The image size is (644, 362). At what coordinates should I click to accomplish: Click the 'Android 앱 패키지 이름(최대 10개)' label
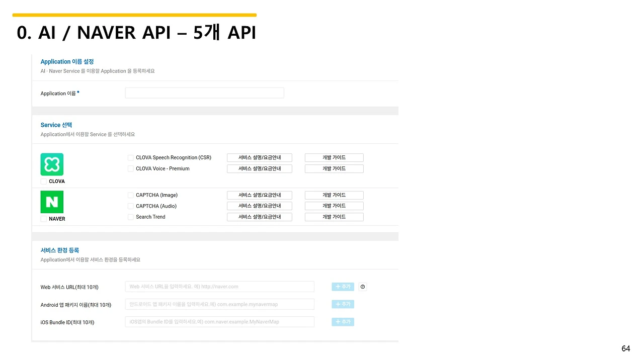coord(76,305)
